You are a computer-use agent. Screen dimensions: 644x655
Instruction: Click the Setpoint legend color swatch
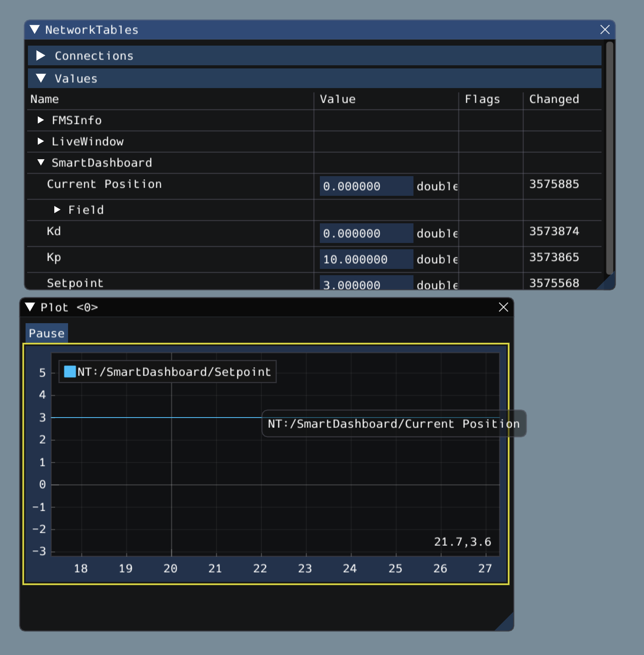(70, 372)
